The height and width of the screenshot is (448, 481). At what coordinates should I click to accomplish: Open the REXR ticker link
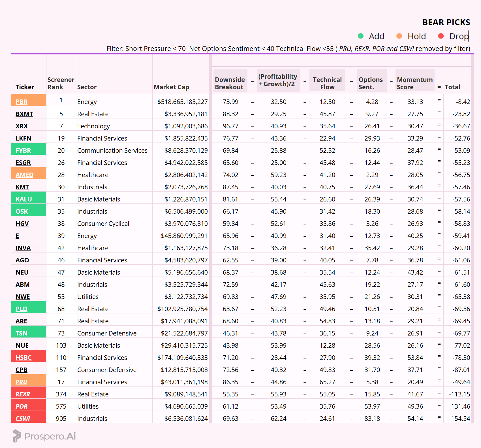[23, 394]
